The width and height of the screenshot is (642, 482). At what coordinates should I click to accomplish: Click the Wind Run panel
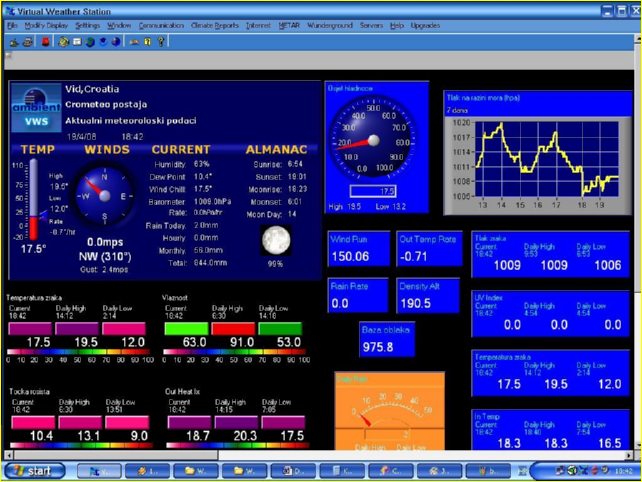(359, 249)
